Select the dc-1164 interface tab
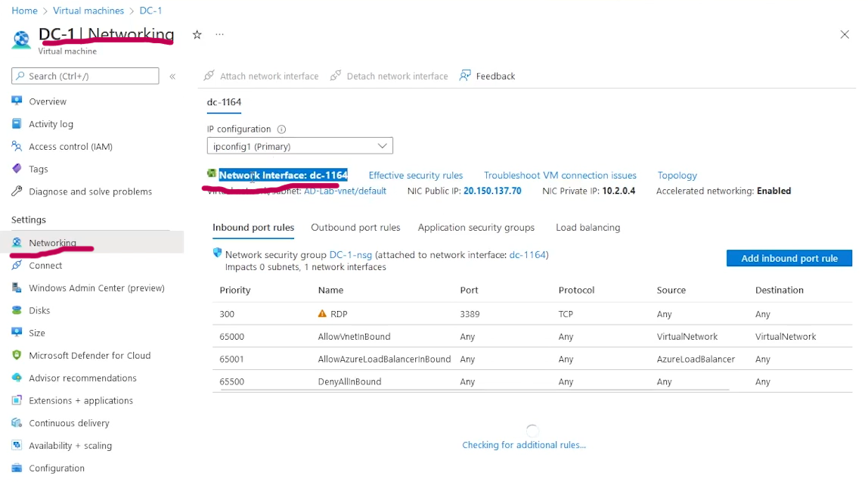The image size is (868, 482). (x=225, y=102)
